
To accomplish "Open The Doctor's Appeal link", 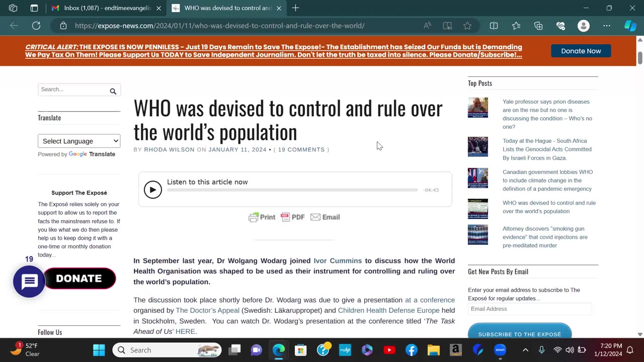I will point(207,310).
